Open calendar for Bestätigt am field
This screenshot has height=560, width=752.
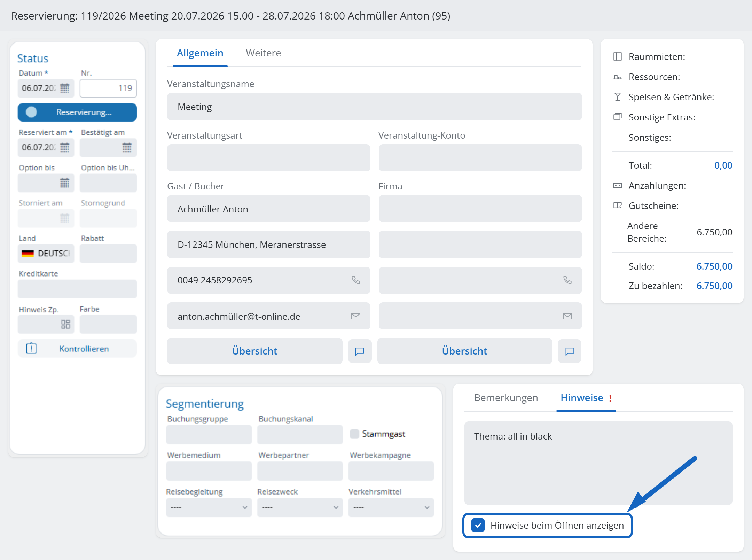tap(127, 148)
